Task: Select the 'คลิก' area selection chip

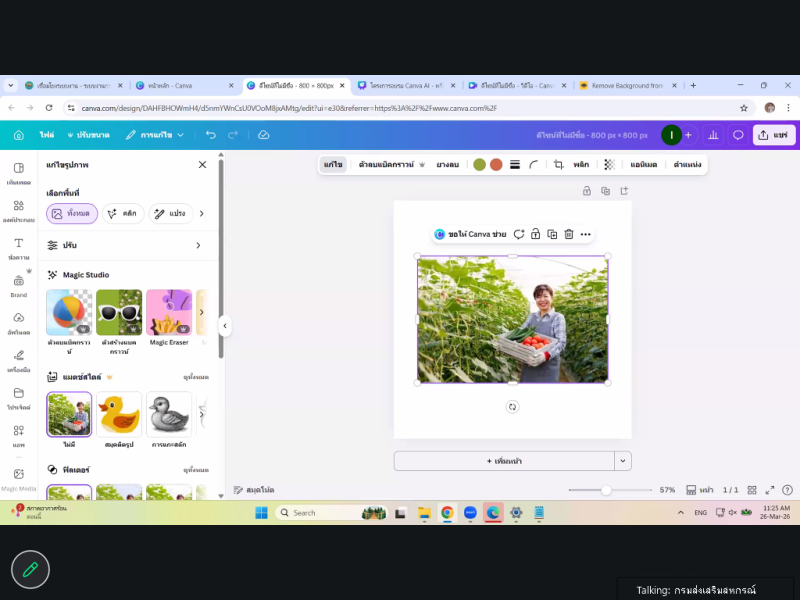Action: click(123, 213)
